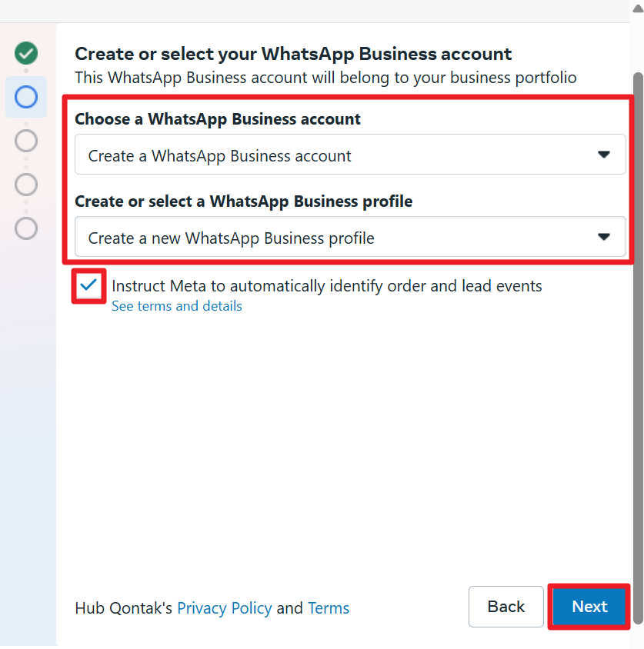Open Hub Qontak's Privacy Policy link

point(225,608)
